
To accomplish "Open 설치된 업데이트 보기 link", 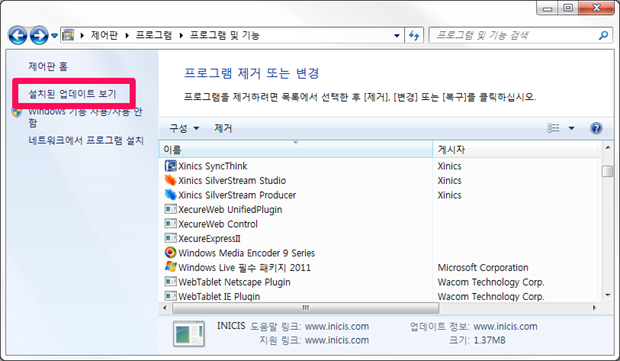I will point(72,94).
